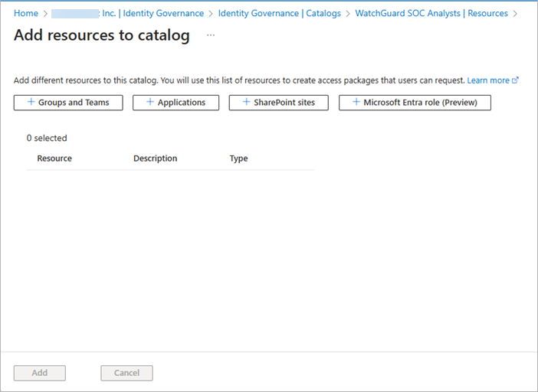Click the Add resources to catalog title

coord(102,36)
